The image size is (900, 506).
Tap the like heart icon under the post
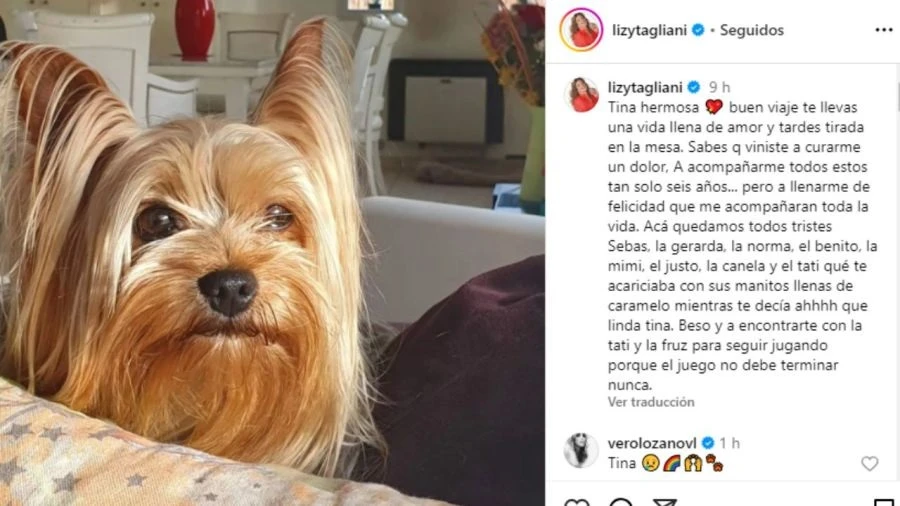pyautogui.click(x=577, y=502)
